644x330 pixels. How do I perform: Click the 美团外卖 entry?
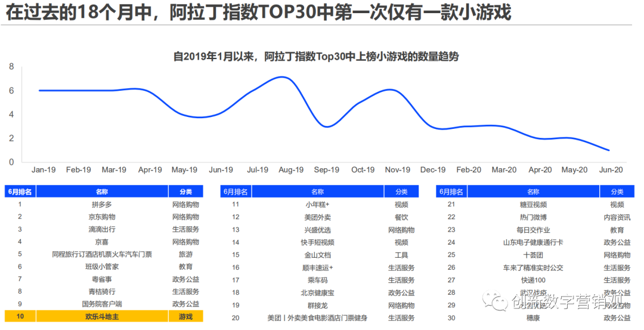point(317,217)
